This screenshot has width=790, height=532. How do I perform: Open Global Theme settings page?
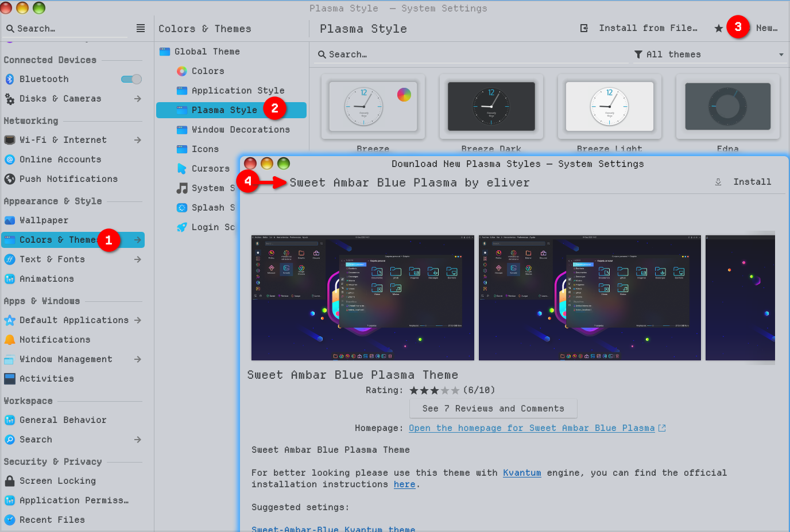(207, 52)
